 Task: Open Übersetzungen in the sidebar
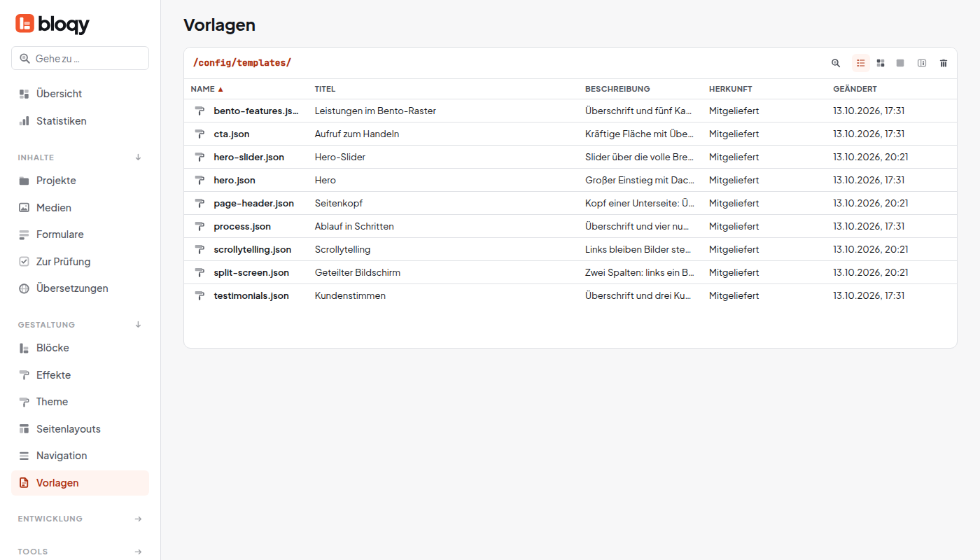80,288
